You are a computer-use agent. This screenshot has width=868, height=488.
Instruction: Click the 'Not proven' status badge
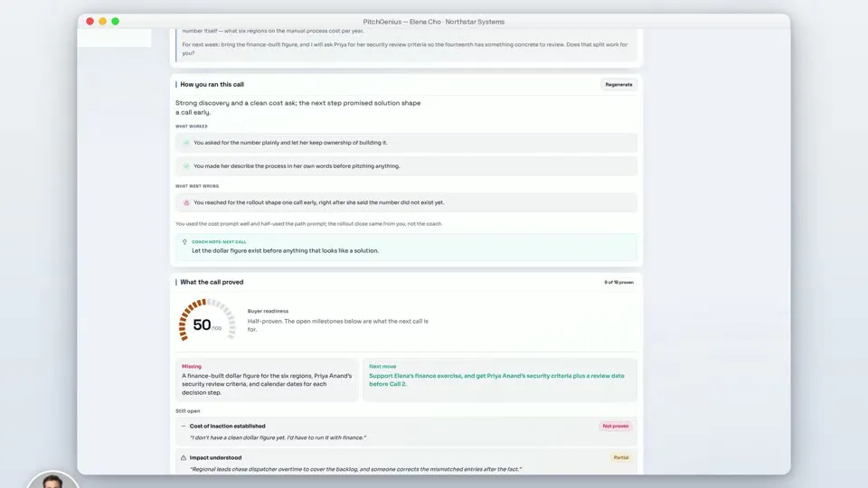tap(616, 426)
